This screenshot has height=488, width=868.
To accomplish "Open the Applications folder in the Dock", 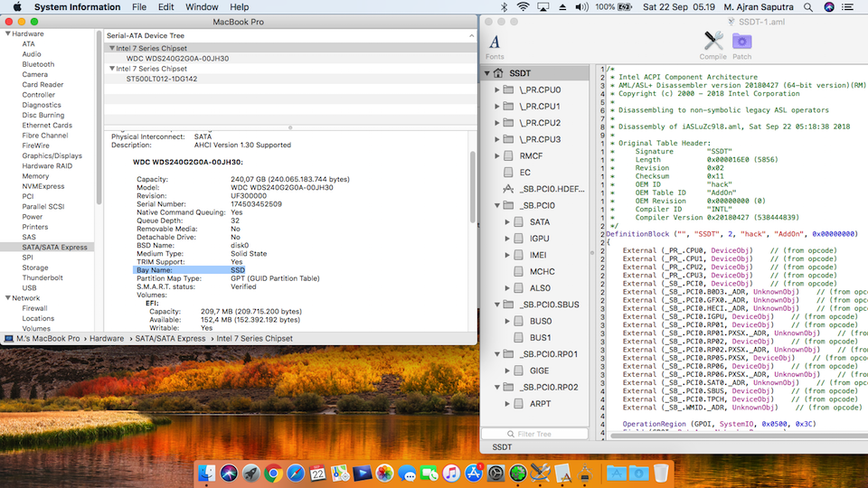I will (616, 473).
